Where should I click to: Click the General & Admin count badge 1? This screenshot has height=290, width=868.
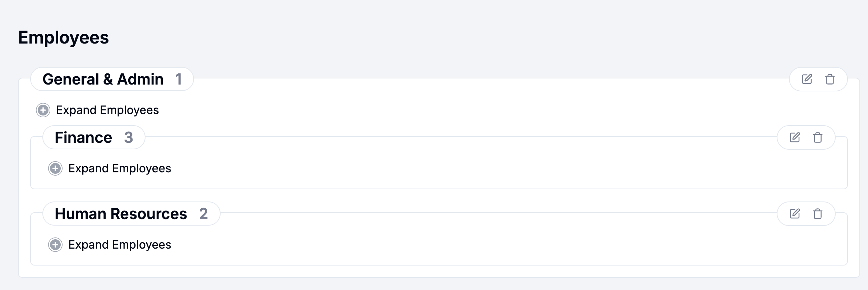(178, 79)
